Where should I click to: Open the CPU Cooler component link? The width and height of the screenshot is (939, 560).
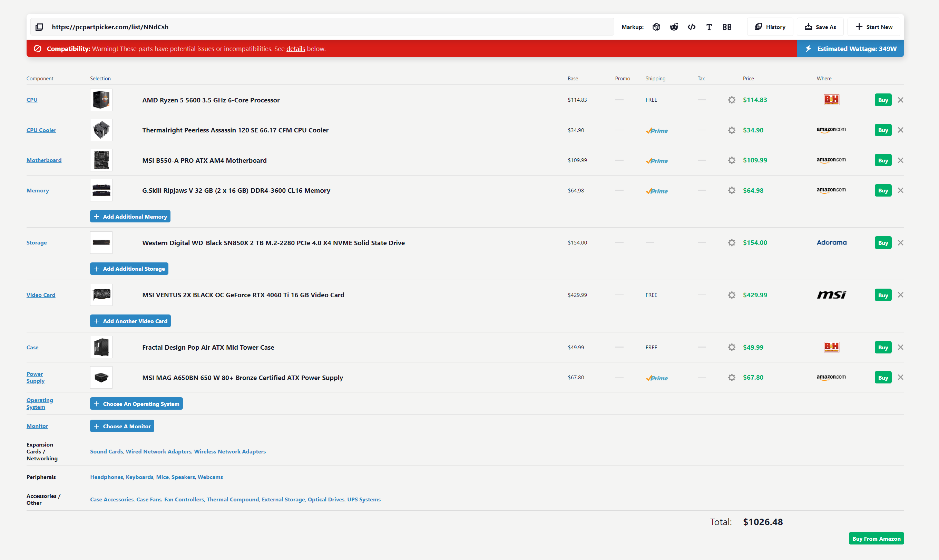coord(41,130)
